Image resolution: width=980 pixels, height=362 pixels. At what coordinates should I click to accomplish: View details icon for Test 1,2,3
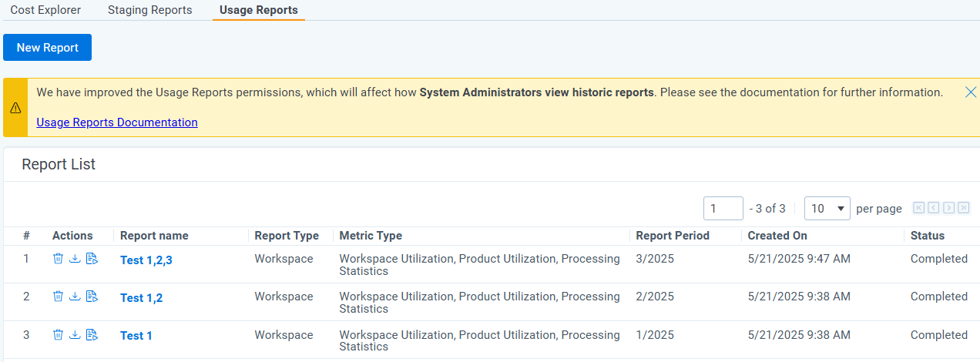(92, 259)
